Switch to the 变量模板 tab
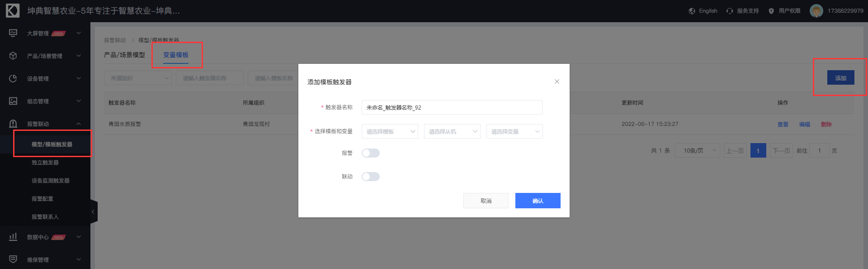Viewport: 868px width, 269px height. tap(176, 55)
